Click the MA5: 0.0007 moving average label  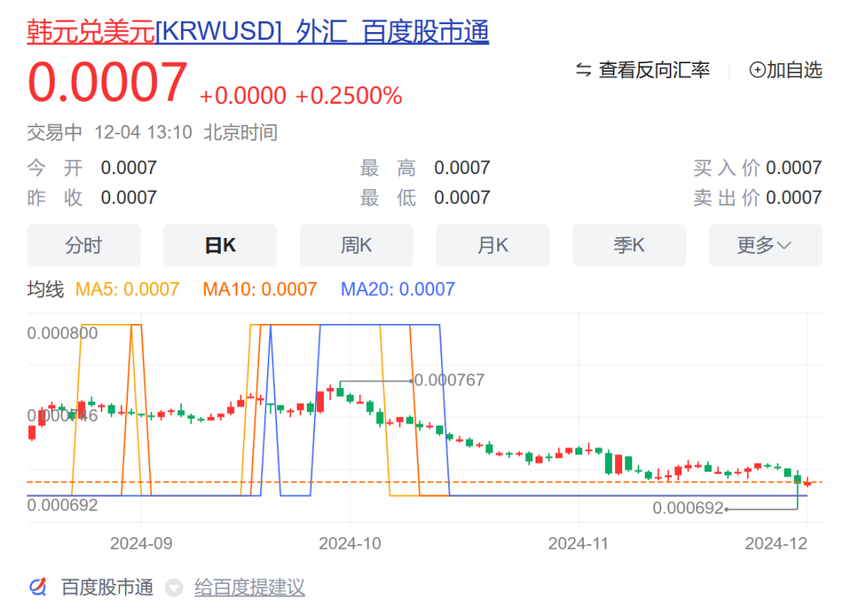point(127,289)
